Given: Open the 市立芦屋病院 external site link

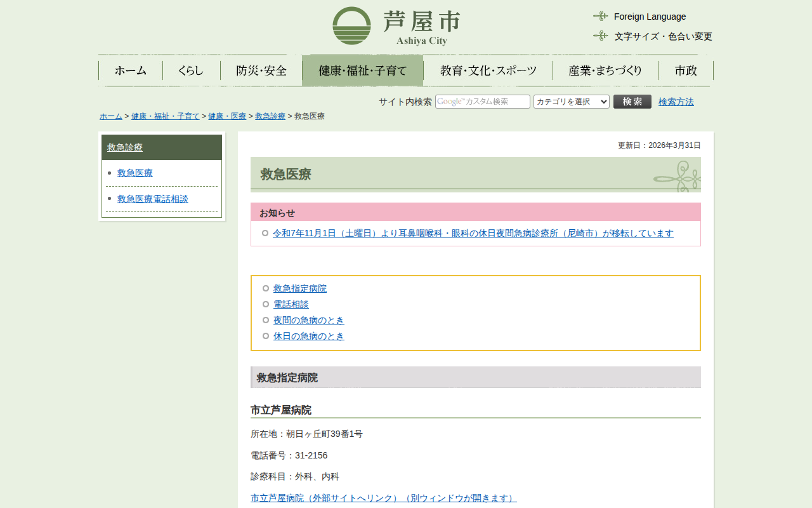Looking at the screenshot, I should tap(383, 498).
